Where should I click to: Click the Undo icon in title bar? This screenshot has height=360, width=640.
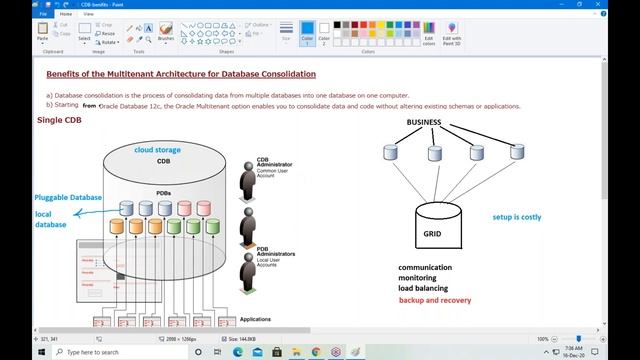tap(57, 4)
